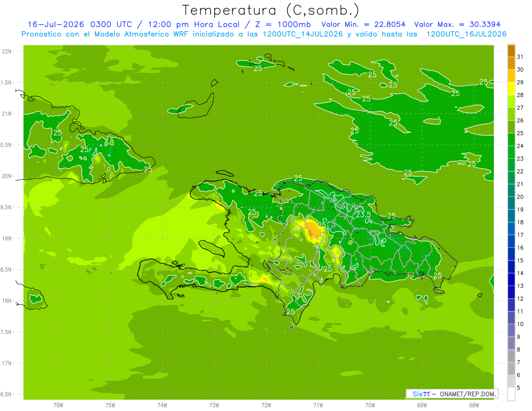Click the '8.5N' latitude axis label

point(7,270)
